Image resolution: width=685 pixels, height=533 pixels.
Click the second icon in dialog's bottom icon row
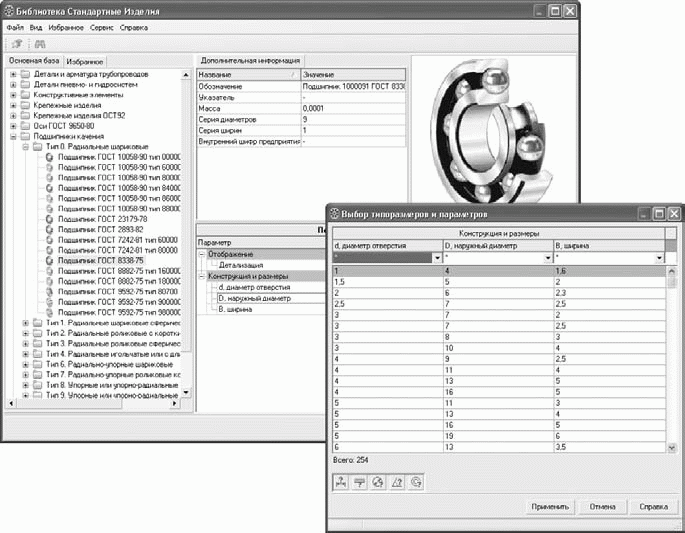(x=358, y=482)
